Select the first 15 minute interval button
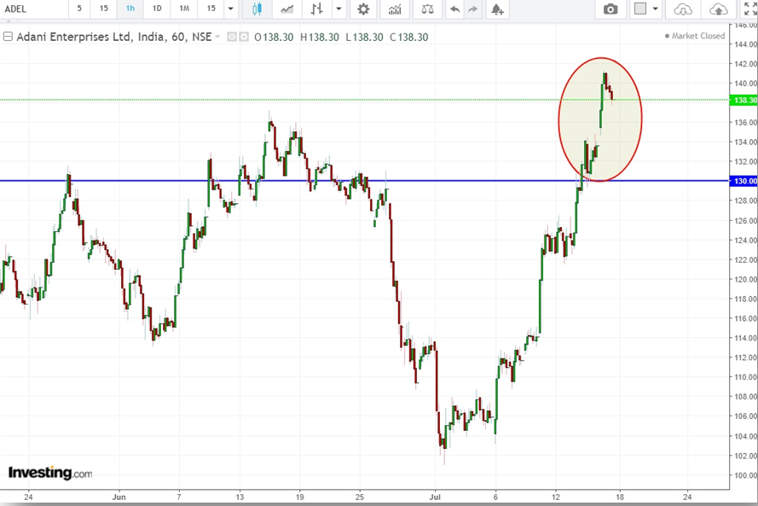The height and width of the screenshot is (506, 758). coord(103,9)
